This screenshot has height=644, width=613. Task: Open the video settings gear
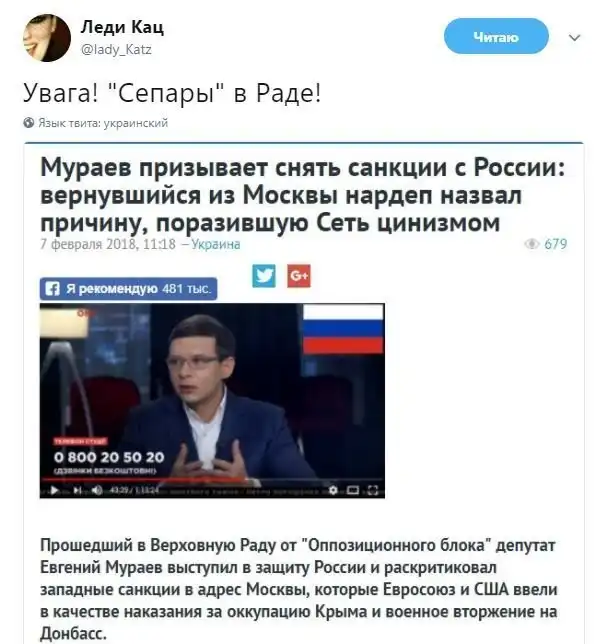tap(333, 490)
